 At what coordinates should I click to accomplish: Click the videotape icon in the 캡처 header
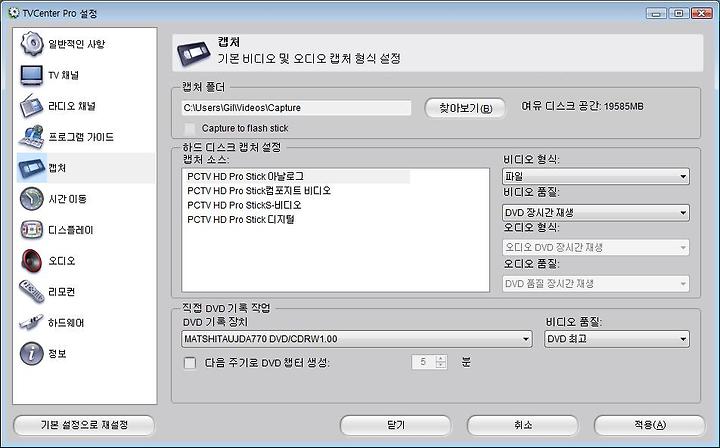click(x=194, y=53)
